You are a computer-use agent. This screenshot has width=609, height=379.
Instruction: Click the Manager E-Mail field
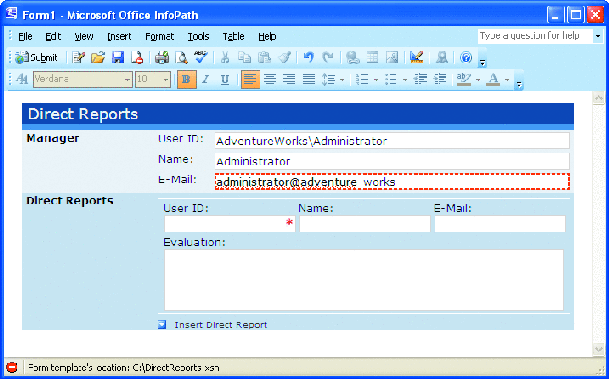coord(392,182)
